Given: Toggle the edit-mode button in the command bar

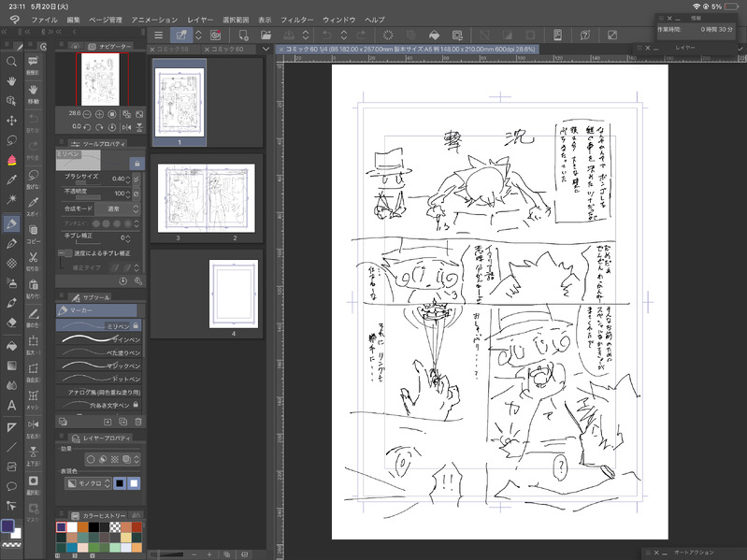Looking at the screenshot, I should click(181, 35).
